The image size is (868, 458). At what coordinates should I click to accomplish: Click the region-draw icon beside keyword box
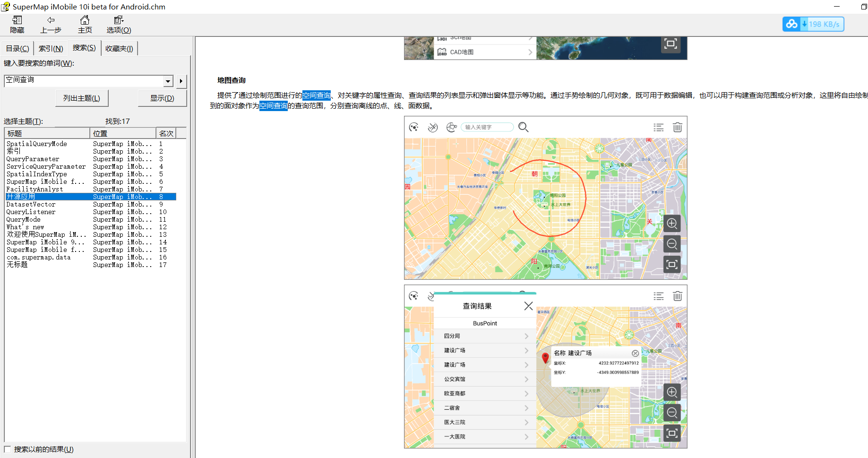pos(452,127)
